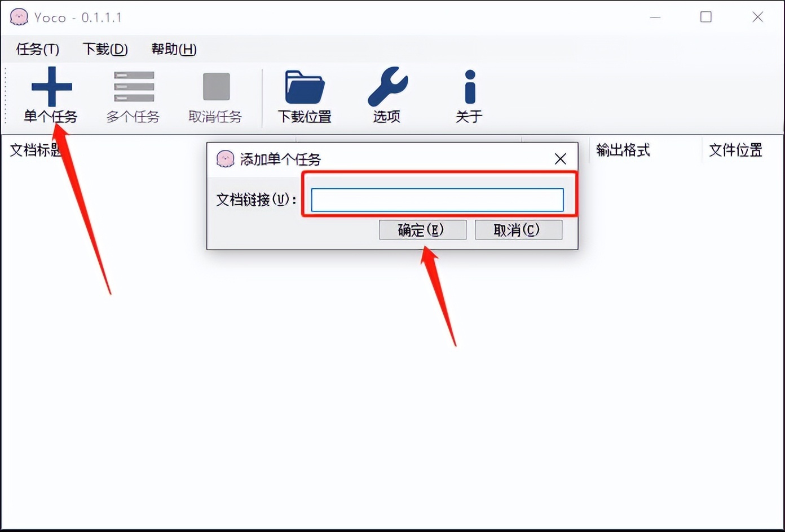The width and height of the screenshot is (785, 532).
Task: Open the 多个任务 list icon
Action: [134, 87]
